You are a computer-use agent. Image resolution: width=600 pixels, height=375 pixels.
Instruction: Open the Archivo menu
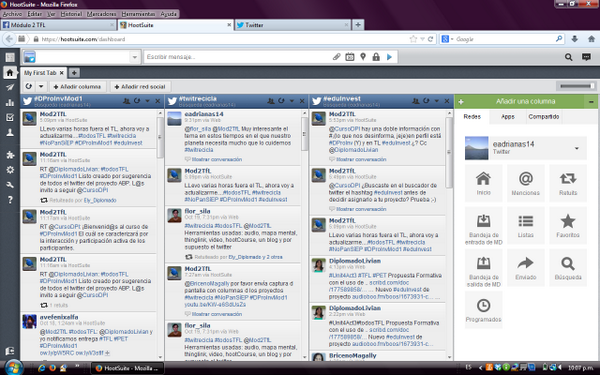pyautogui.click(x=13, y=14)
